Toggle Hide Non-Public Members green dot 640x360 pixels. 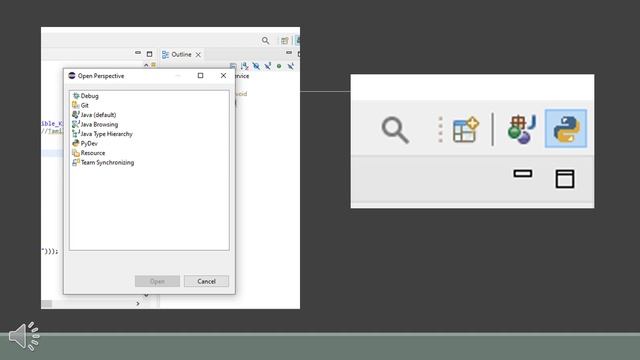279,66
